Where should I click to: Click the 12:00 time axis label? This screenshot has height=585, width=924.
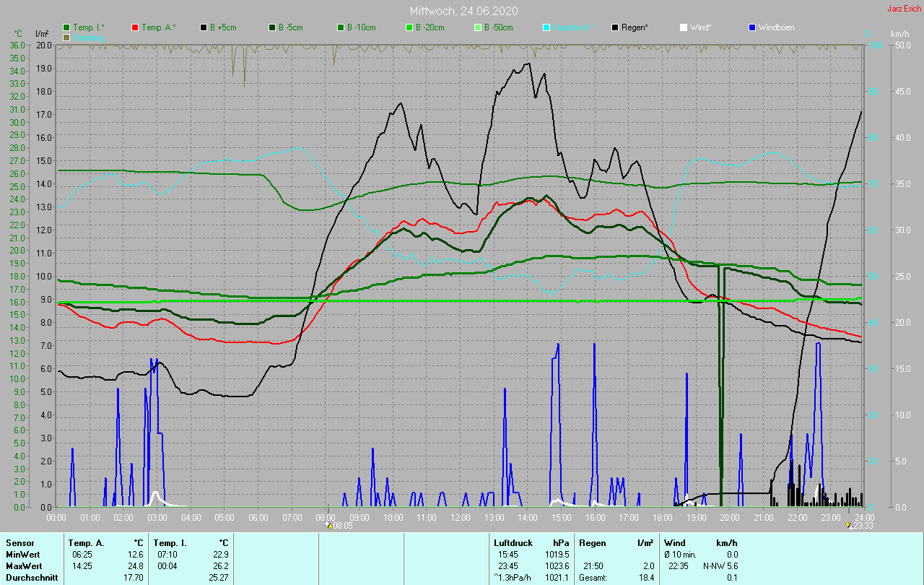[x=460, y=518]
